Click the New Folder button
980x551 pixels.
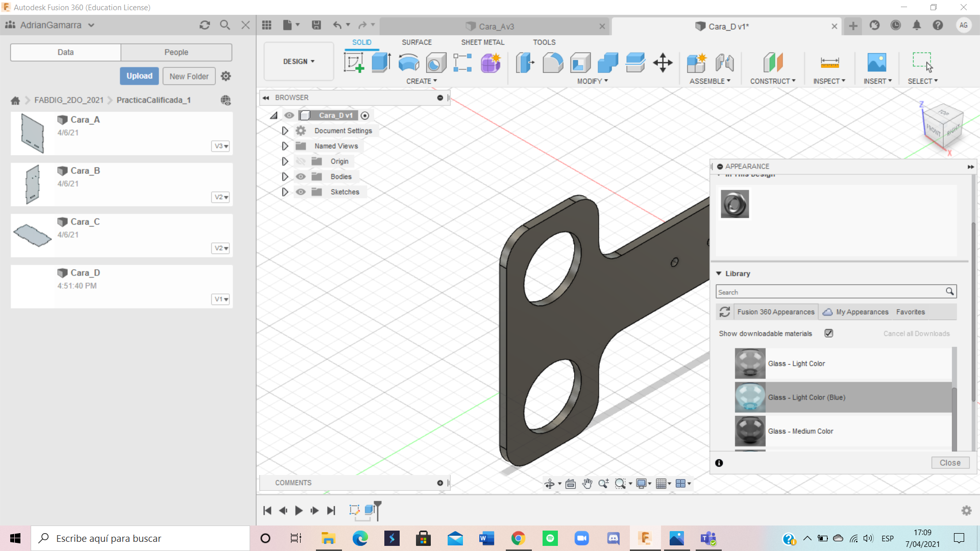pyautogui.click(x=189, y=76)
